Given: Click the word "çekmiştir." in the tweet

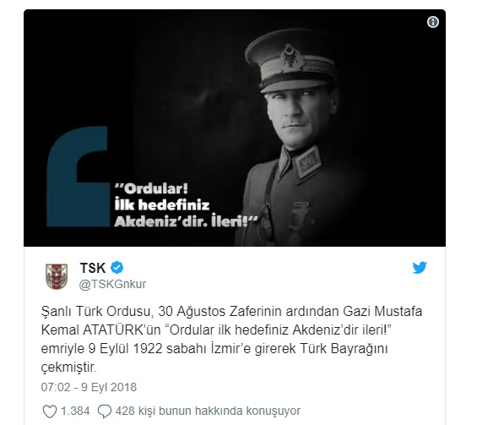Looking at the screenshot, I should point(68,368).
